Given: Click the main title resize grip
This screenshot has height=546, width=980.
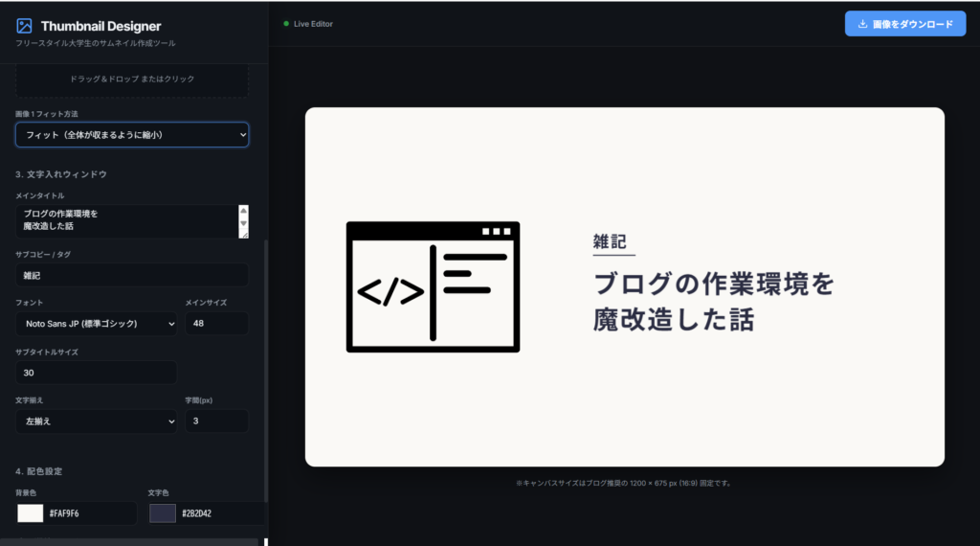Looking at the screenshot, I should (x=244, y=234).
